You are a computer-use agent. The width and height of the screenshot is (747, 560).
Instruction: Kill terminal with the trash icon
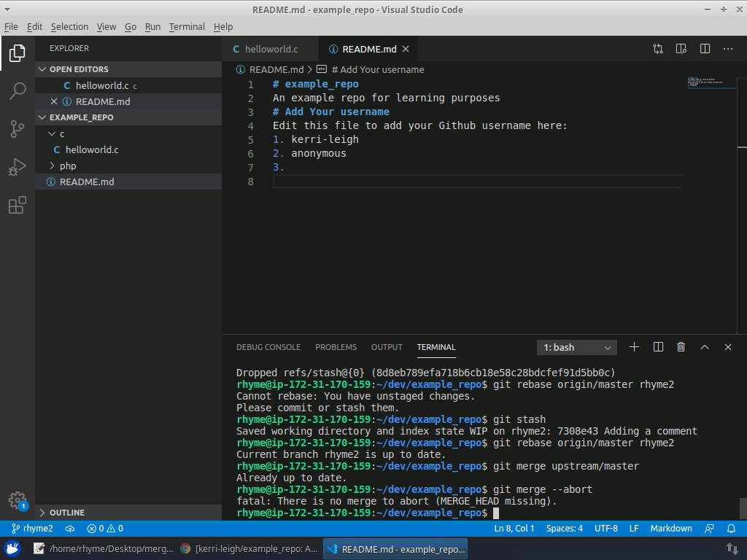[x=681, y=347]
